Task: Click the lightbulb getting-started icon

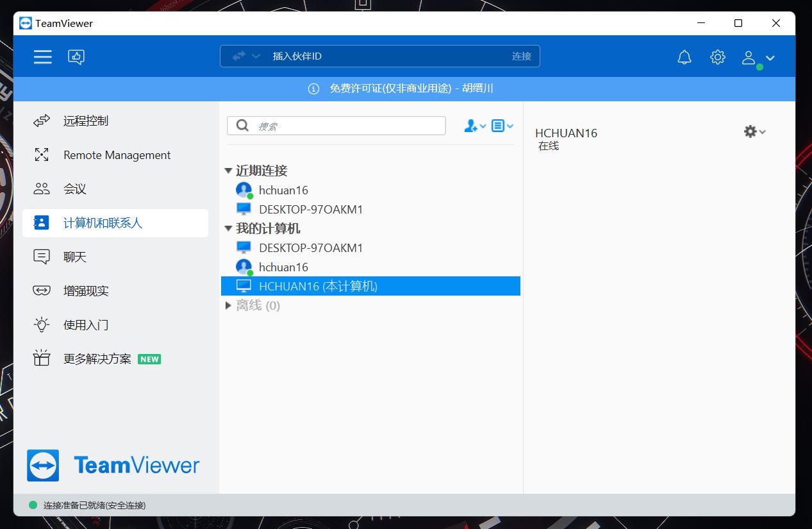Action: click(x=42, y=324)
